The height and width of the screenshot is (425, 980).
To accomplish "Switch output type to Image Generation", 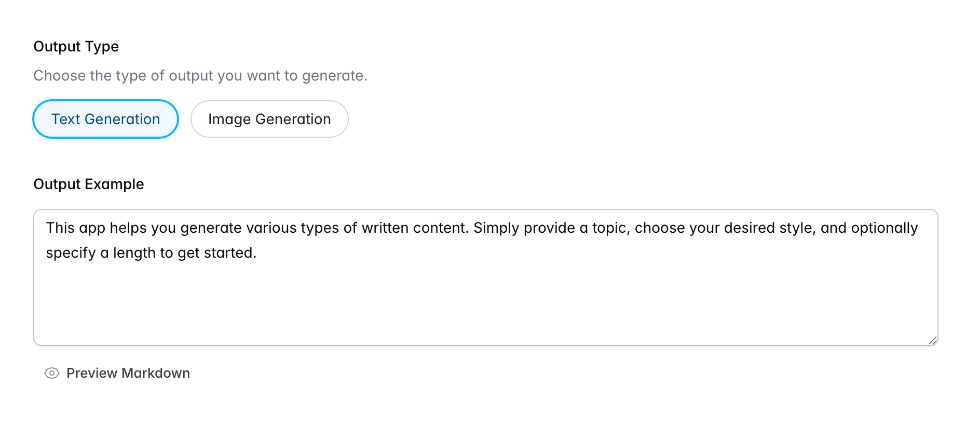I will (x=269, y=119).
